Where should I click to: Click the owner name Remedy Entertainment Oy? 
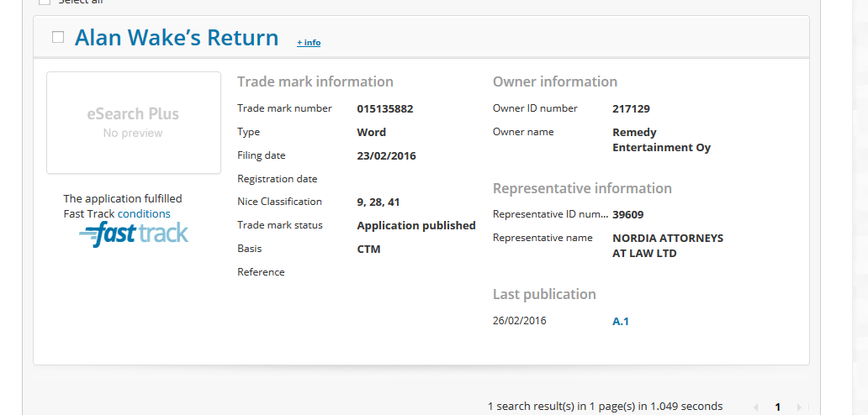click(661, 139)
